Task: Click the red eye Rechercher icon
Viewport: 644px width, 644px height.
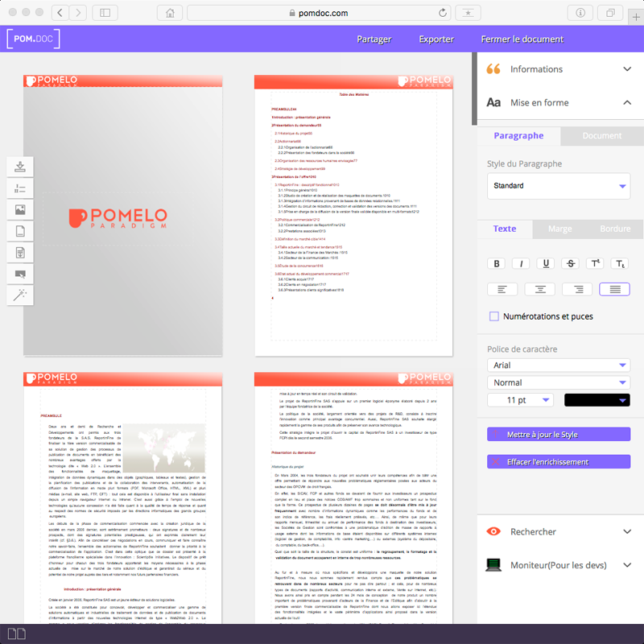Action: (x=493, y=531)
